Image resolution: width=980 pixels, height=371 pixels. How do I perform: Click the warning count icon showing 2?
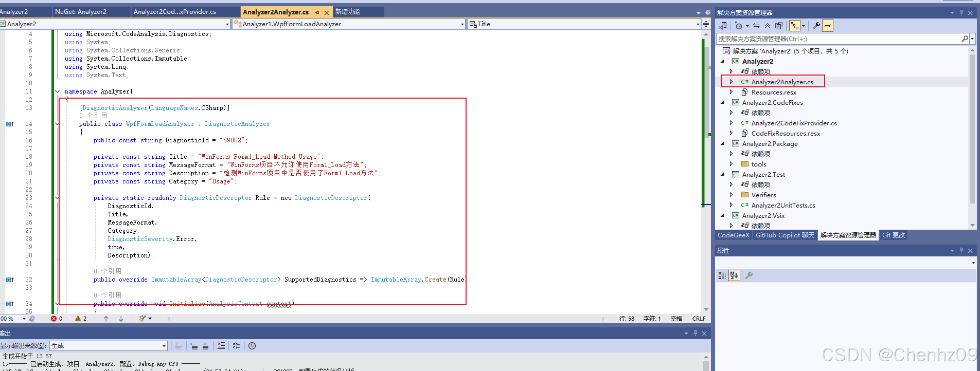78,319
